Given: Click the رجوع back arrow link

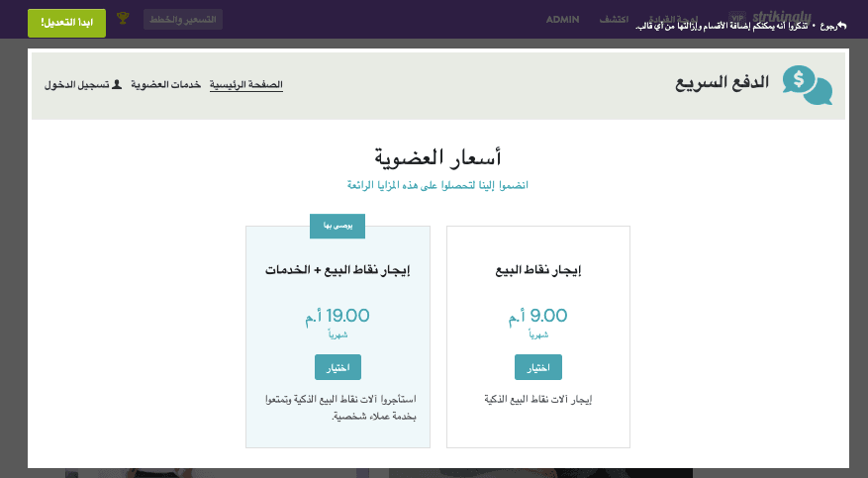Looking at the screenshot, I should click(833, 26).
